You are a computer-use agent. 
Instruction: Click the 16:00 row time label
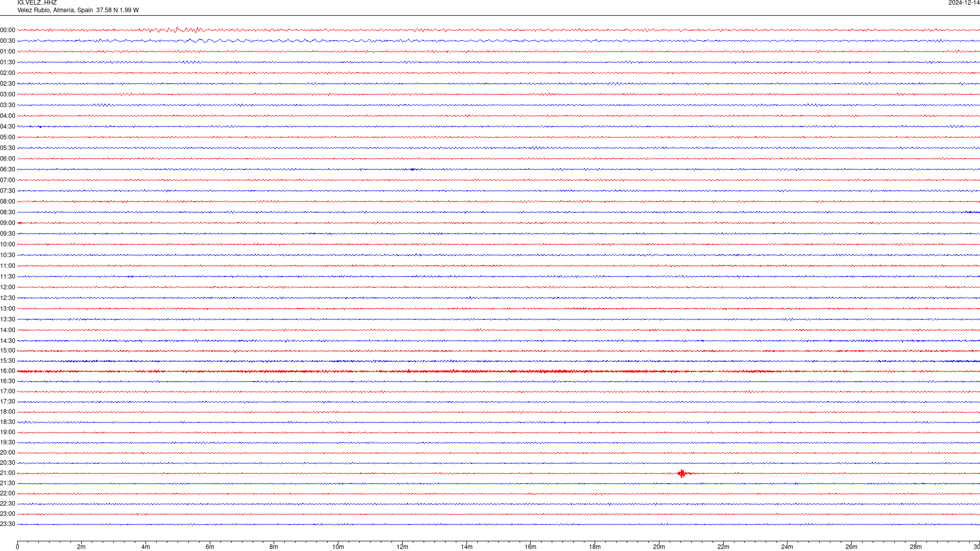click(8, 371)
